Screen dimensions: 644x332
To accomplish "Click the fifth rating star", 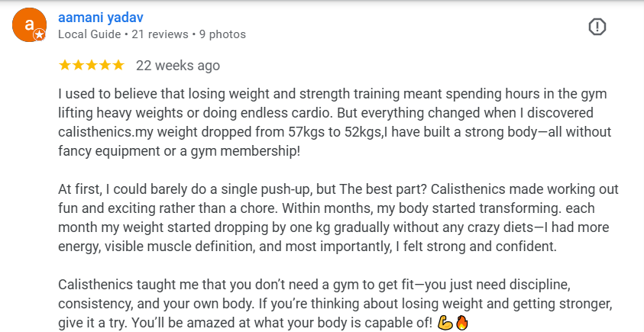I will coord(118,66).
